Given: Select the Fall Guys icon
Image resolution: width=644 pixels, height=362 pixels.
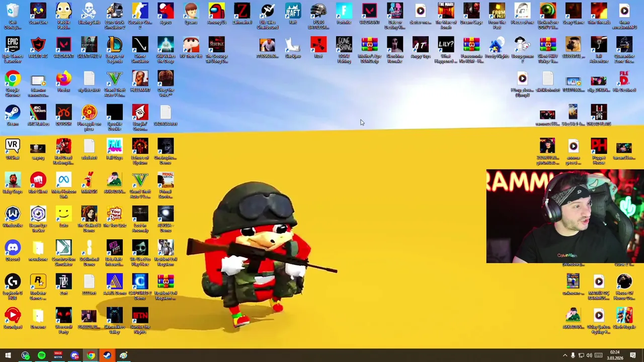Looking at the screenshot, I should (115, 149).
